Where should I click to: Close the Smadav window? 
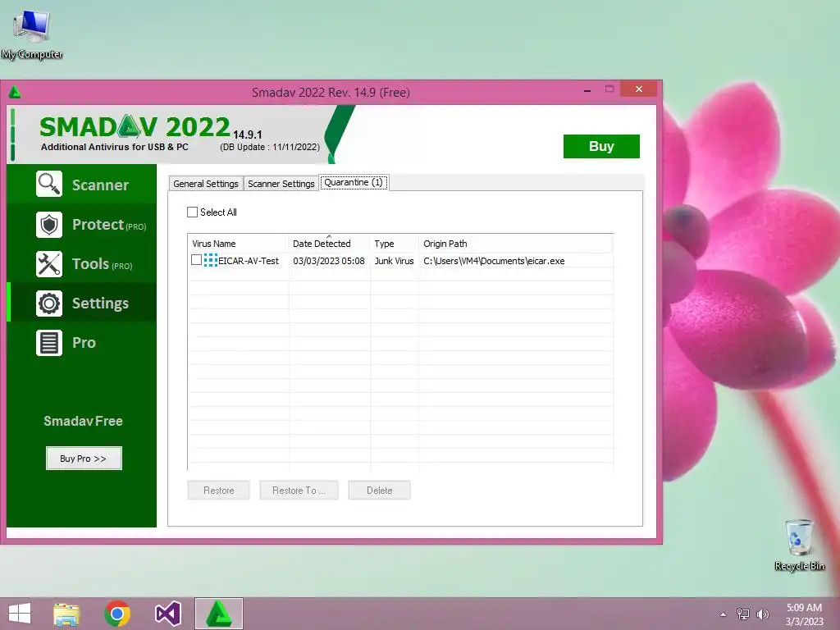(x=638, y=89)
